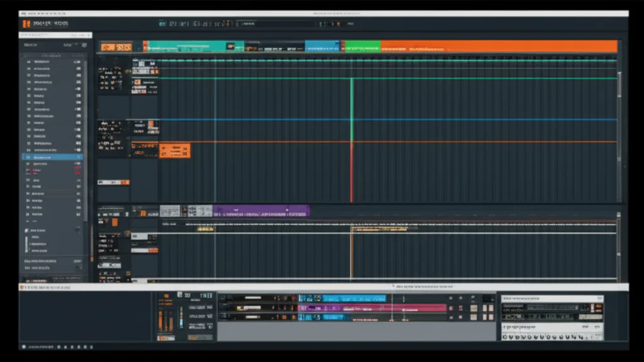Select the browser row with red markers

52,171
